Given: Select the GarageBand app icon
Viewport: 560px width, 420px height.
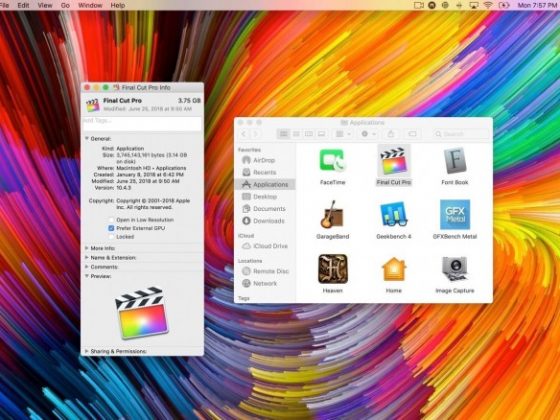Looking at the screenshot, I should click(x=332, y=214).
